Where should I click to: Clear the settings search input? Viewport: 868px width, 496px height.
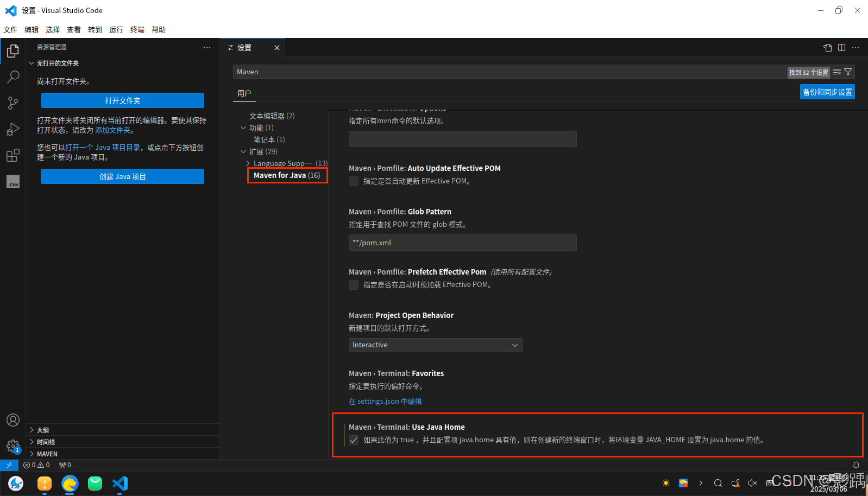837,72
